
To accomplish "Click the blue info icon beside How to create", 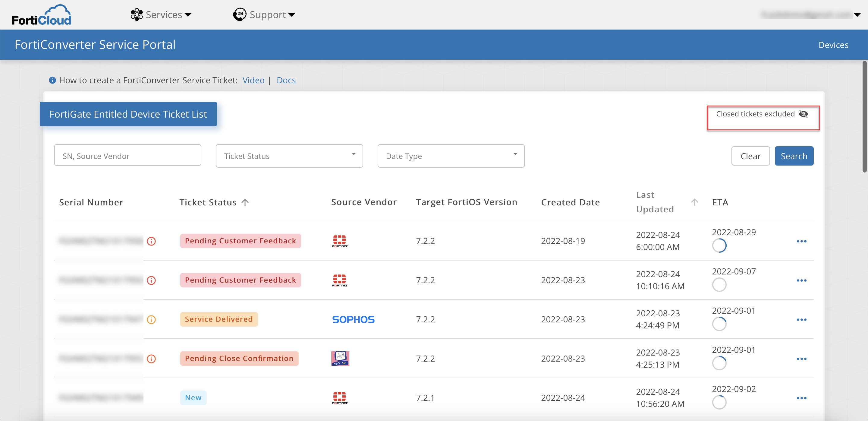I will (x=52, y=80).
